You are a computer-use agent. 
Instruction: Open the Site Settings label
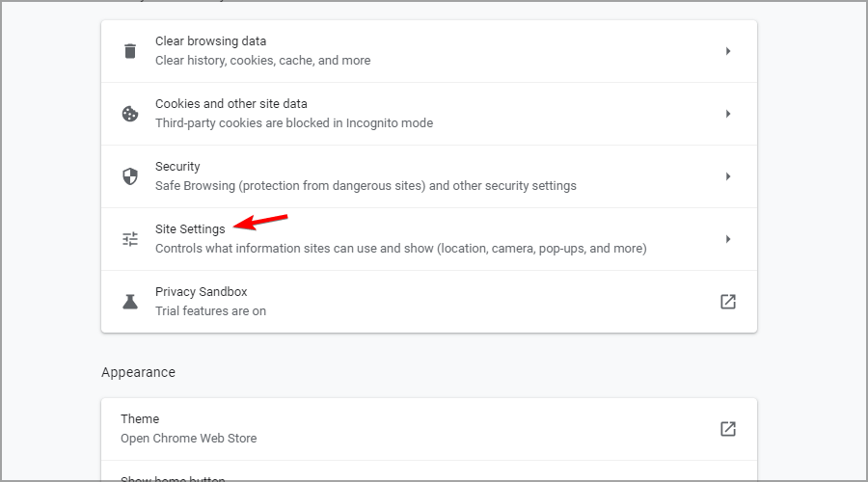coord(190,229)
